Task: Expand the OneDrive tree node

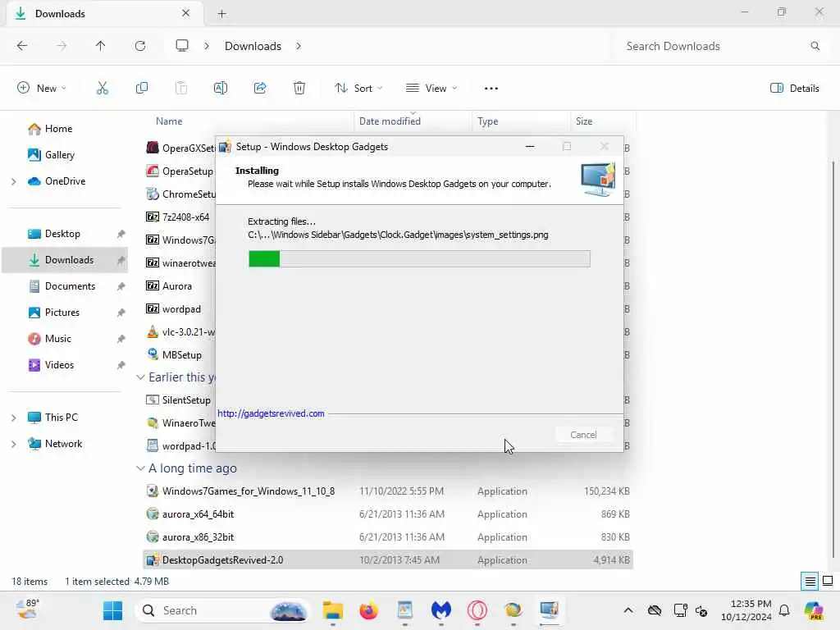Action: [13, 181]
